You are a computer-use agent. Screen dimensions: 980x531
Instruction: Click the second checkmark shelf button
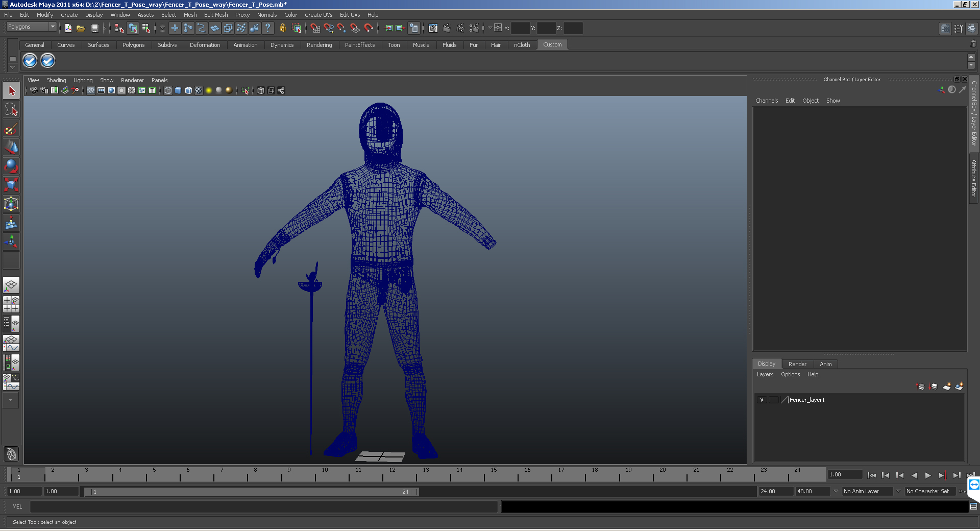[x=47, y=61]
